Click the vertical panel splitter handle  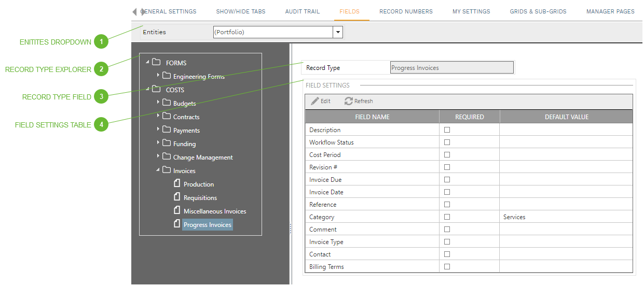[290, 228]
